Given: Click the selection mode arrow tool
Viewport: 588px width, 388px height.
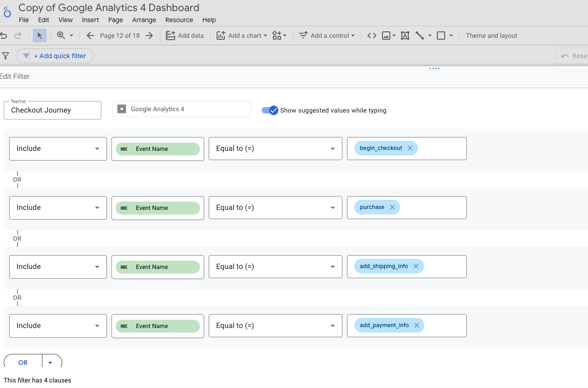Looking at the screenshot, I should 40,36.
